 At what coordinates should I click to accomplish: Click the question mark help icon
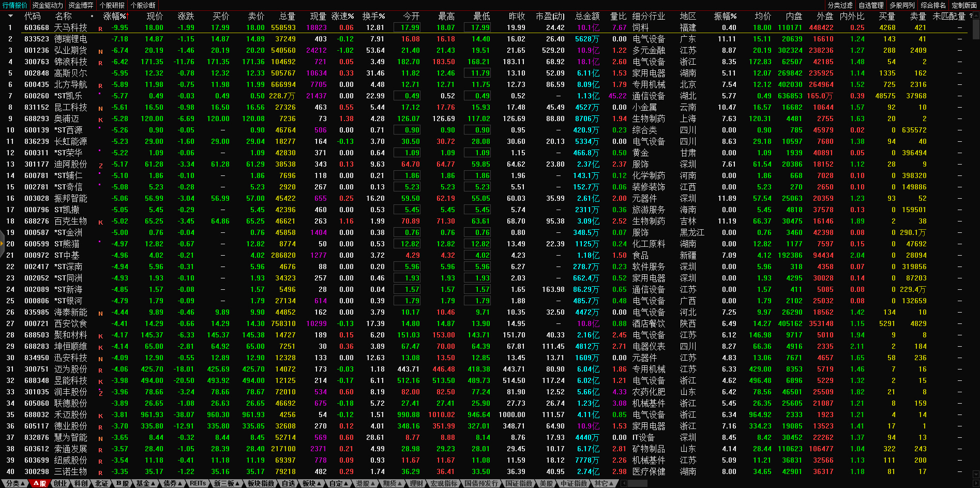[971, 16]
